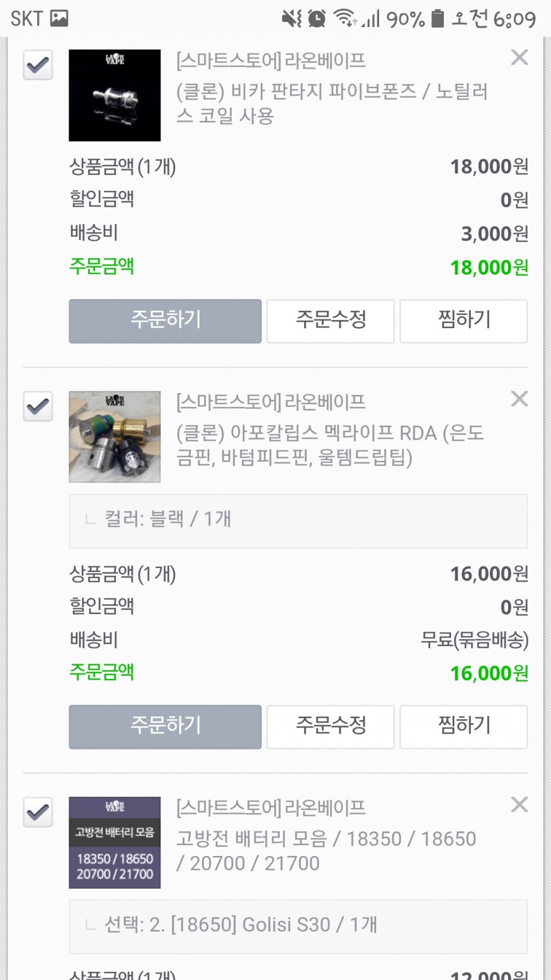Order the 16,000원 멕라이프 RDA with 주문하기
Image resolution: width=551 pixels, height=980 pixels.
[165, 726]
